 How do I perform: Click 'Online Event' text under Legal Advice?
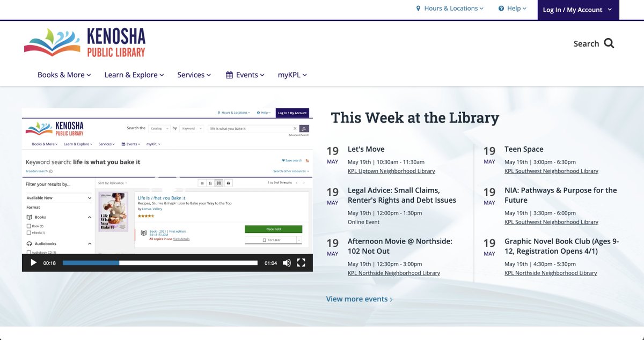[x=363, y=222]
